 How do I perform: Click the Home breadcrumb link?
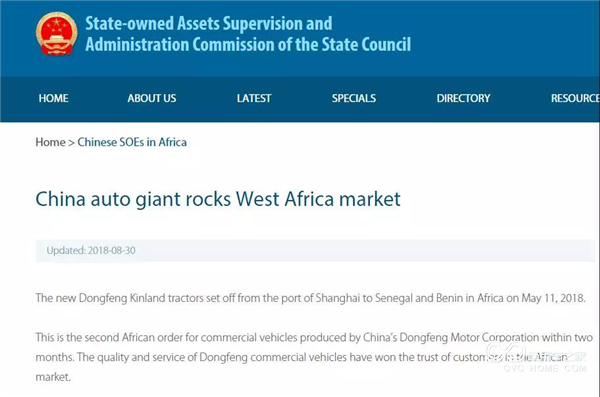(51, 142)
